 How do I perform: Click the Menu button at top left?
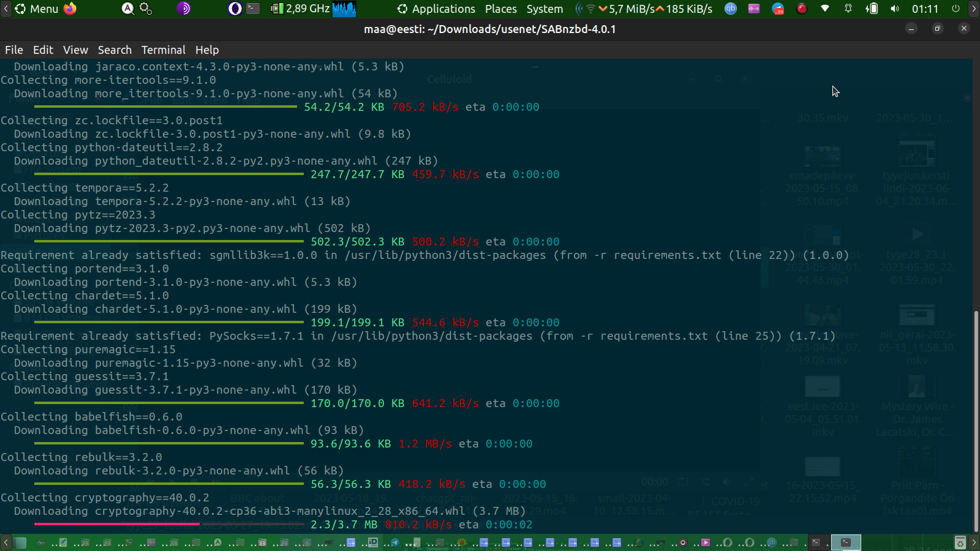(37, 9)
